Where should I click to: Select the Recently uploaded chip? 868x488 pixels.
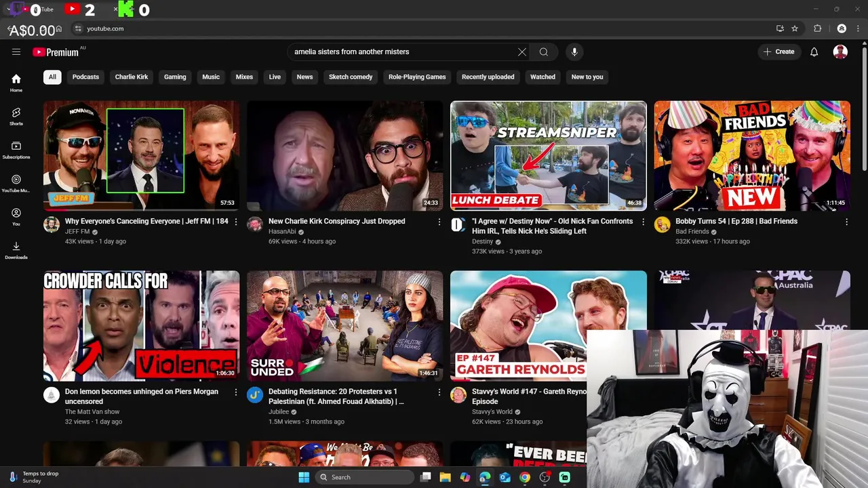coord(488,77)
